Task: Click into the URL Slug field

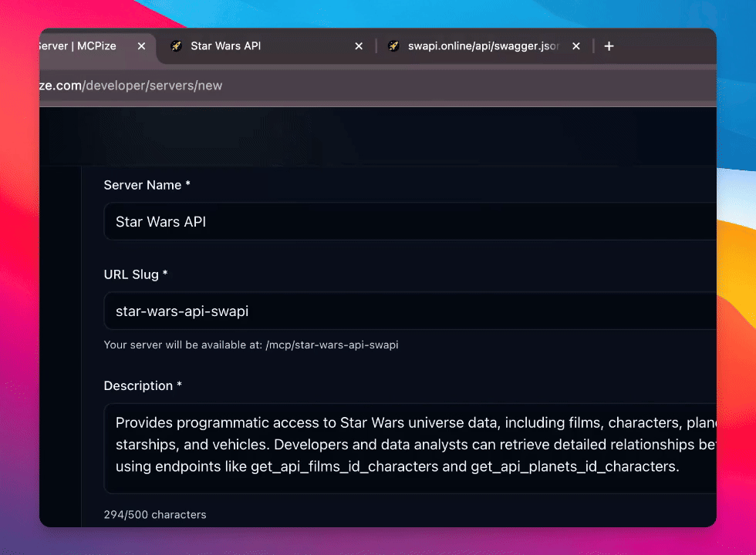Action: click(410, 311)
